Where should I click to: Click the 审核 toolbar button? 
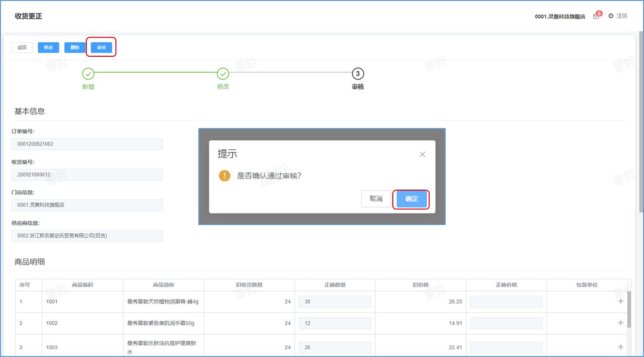click(x=101, y=48)
